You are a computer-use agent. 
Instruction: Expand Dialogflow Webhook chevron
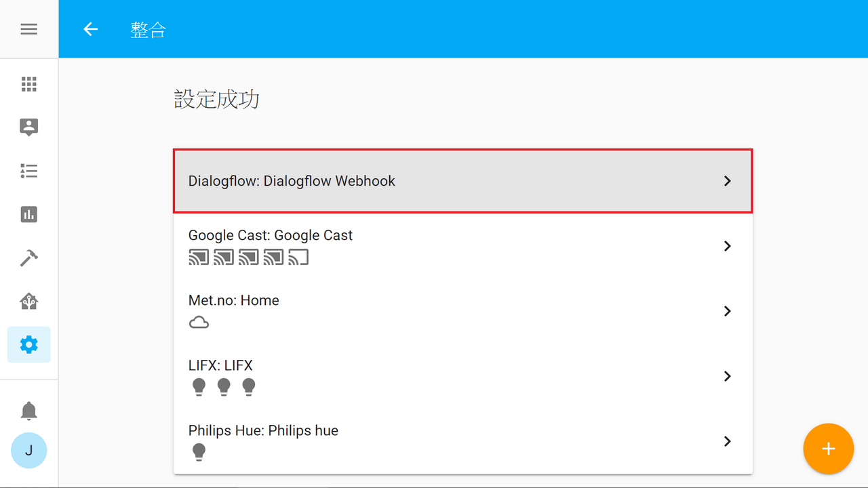(x=727, y=181)
